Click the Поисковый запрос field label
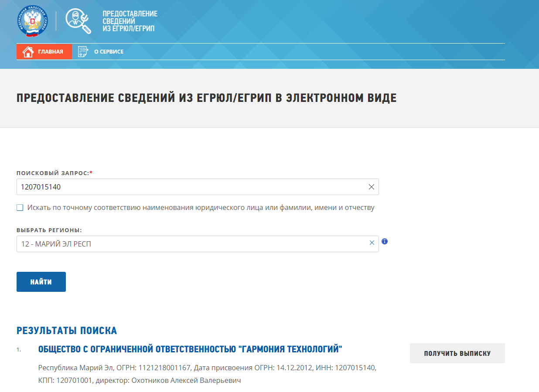The image size is (539, 392). (55, 173)
